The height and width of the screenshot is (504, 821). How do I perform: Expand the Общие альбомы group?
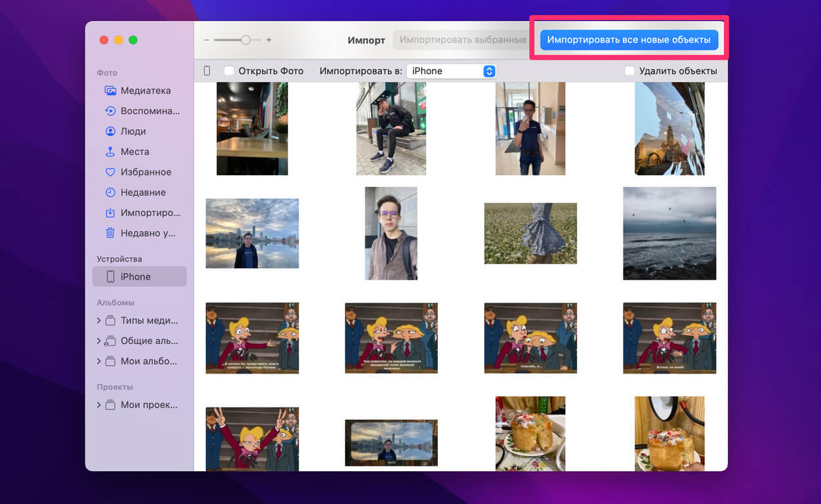point(99,341)
